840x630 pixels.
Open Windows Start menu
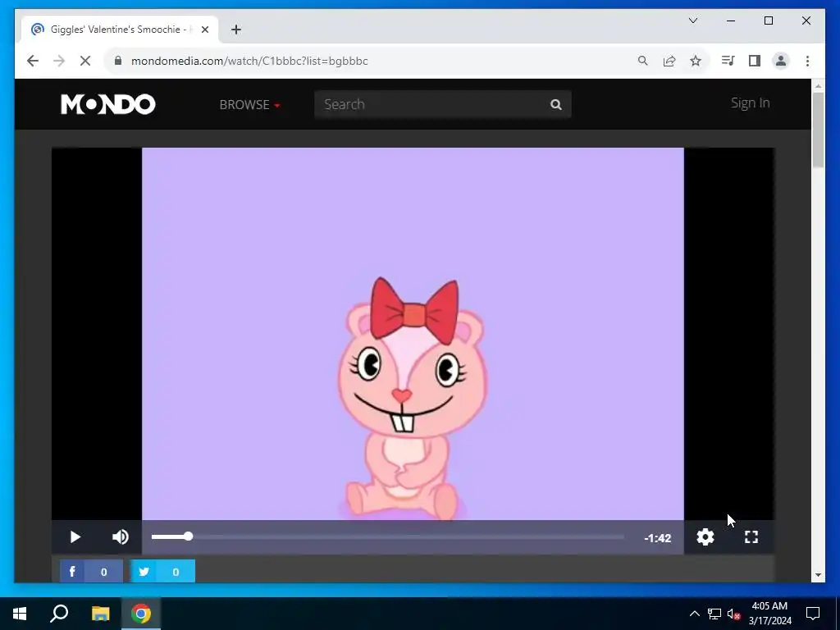(x=20, y=614)
